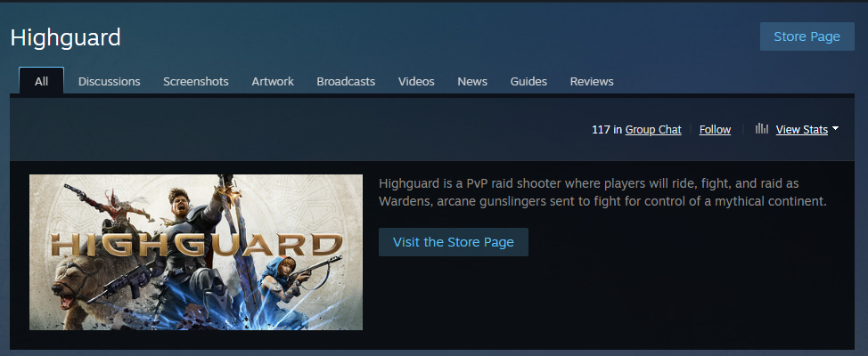Open the Screenshots tab
The height and width of the screenshot is (356, 868).
point(196,81)
